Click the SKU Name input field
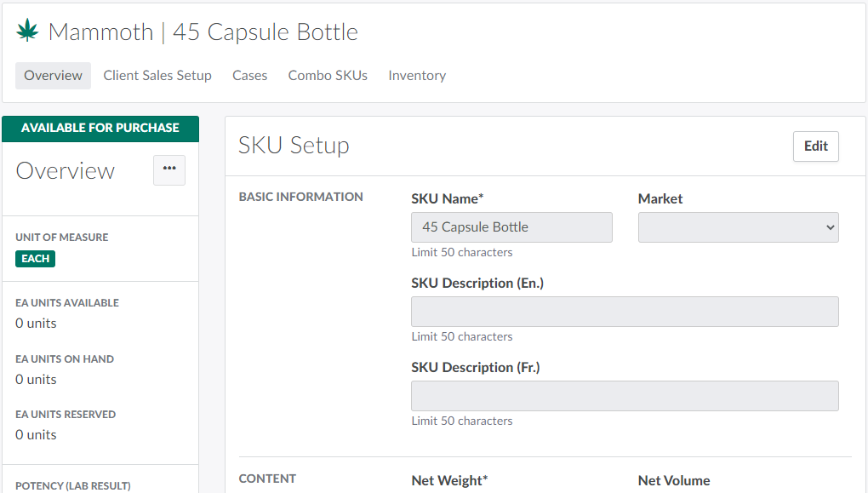 click(511, 227)
